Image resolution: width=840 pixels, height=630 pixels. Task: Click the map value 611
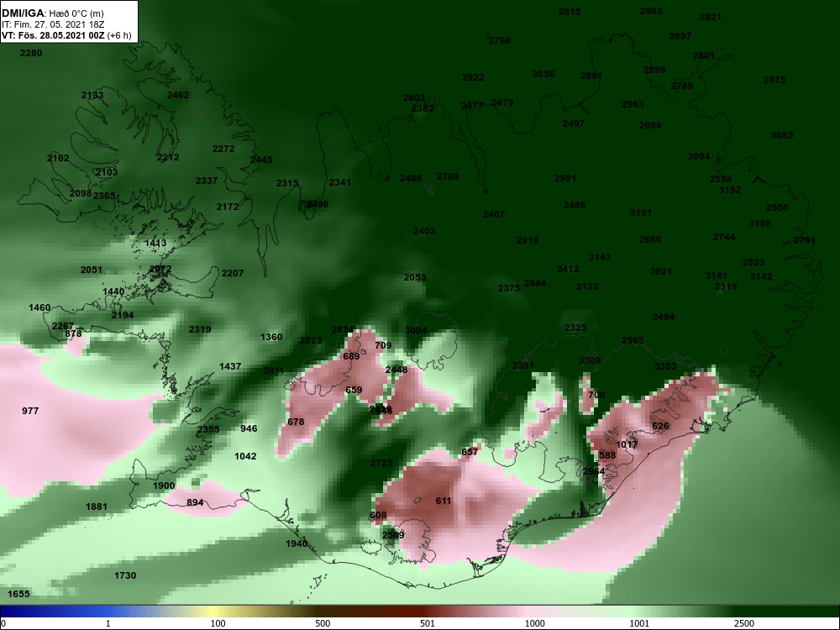pyautogui.click(x=444, y=501)
